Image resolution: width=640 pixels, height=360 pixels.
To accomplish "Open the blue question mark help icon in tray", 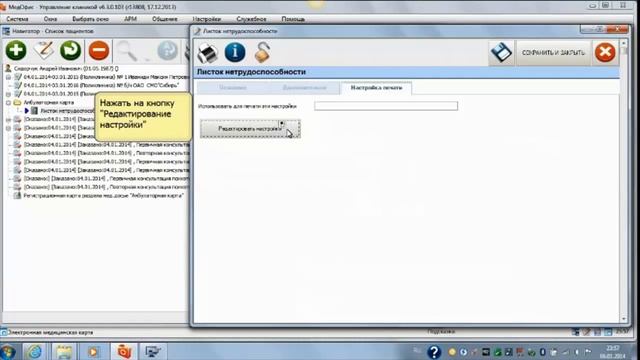I will [434, 352].
